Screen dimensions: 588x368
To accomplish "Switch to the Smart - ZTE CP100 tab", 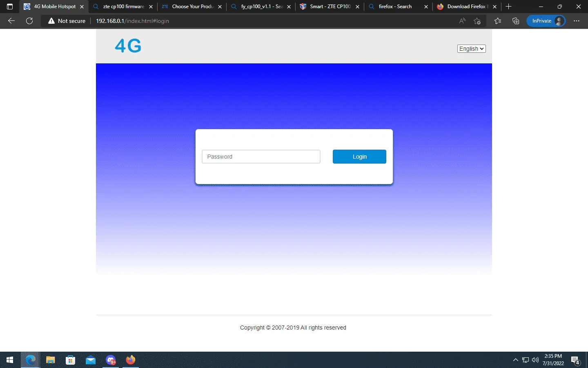I will click(x=330, y=7).
